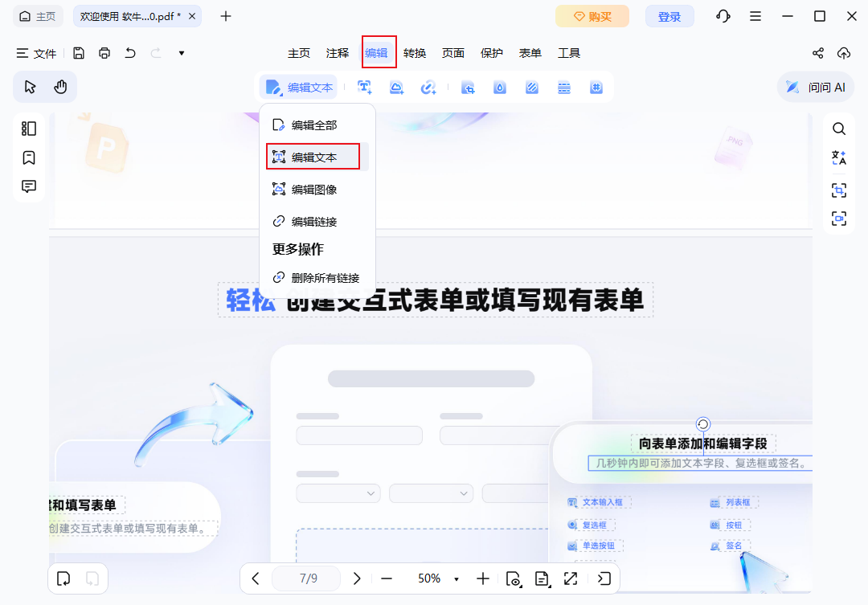Click the customer support headset icon
868x605 pixels.
(x=723, y=16)
